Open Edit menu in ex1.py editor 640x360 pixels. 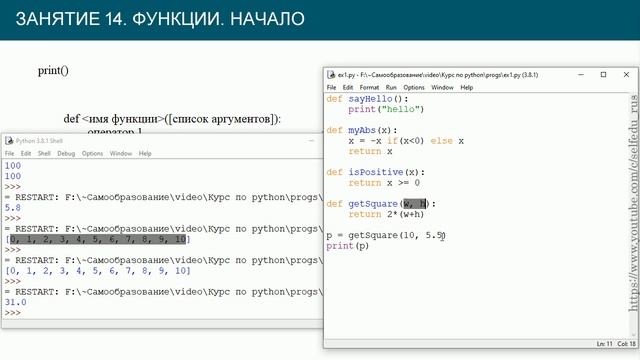click(x=348, y=87)
